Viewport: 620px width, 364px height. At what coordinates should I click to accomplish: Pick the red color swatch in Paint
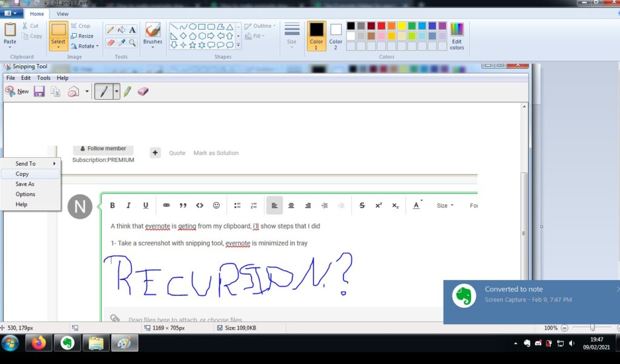[x=381, y=27]
